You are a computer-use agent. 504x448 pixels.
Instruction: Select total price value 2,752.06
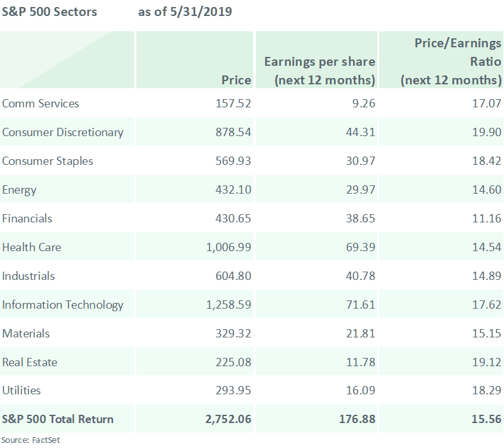point(228,419)
